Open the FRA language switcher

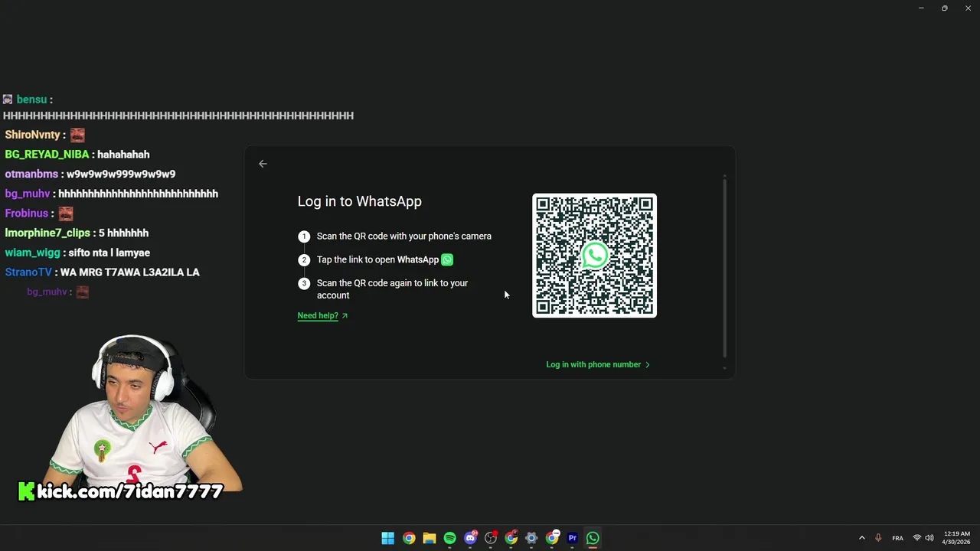tap(897, 538)
